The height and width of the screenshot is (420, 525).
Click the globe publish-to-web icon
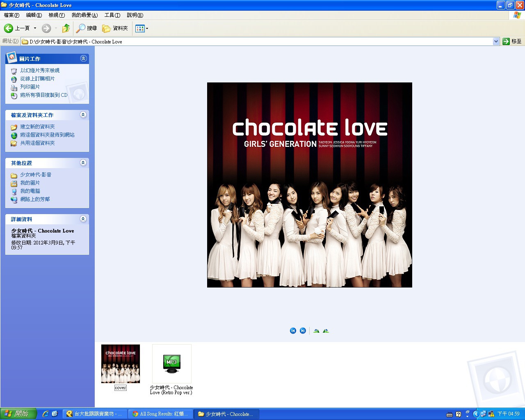point(14,135)
